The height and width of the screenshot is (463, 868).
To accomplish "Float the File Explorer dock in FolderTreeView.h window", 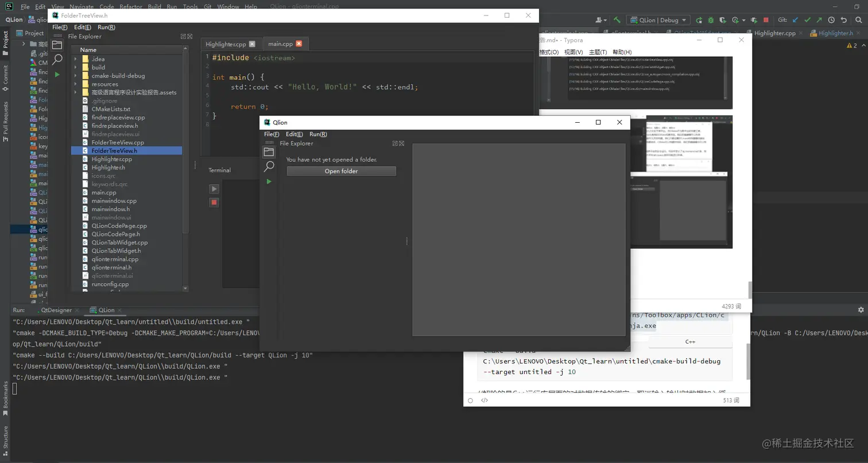I will [183, 36].
